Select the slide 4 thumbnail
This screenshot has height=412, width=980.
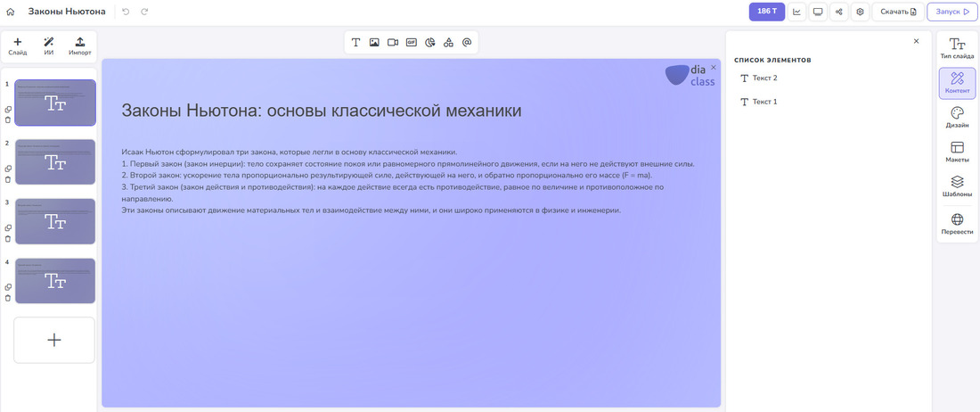click(55, 281)
